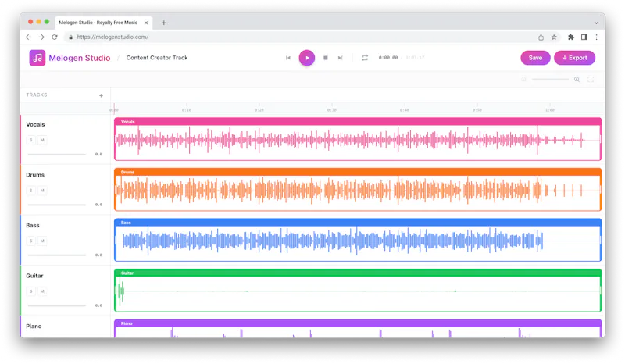The height and width of the screenshot is (364, 625).
Task: Select the purple Piano audio clip
Action: click(x=358, y=329)
